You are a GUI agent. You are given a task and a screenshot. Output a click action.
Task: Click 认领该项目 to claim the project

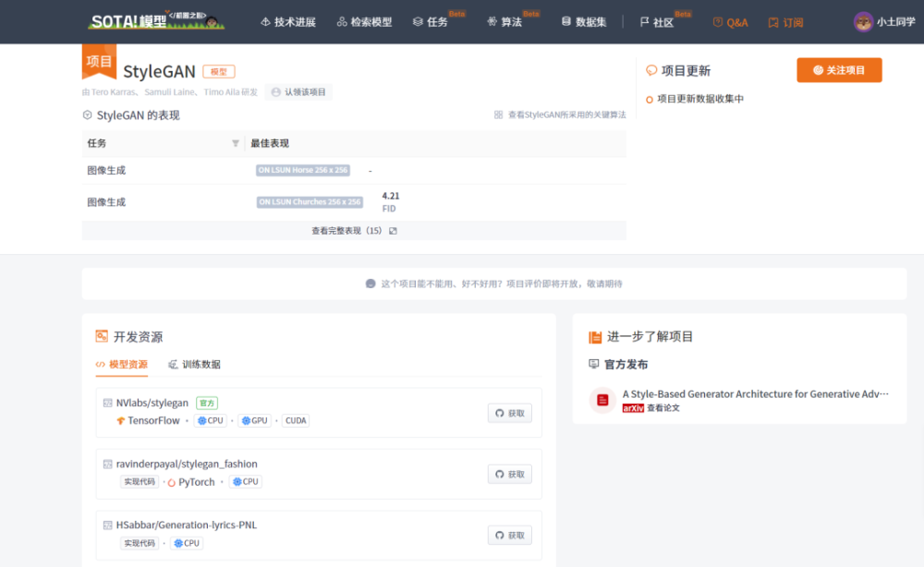click(x=298, y=91)
